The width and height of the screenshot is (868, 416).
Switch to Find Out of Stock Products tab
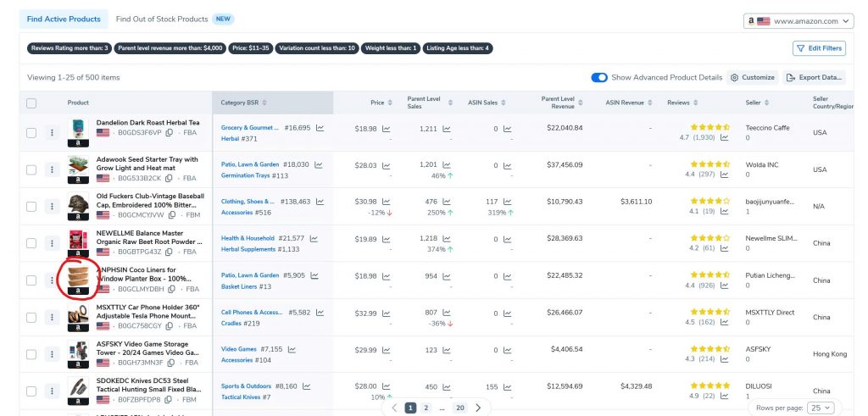(x=162, y=19)
